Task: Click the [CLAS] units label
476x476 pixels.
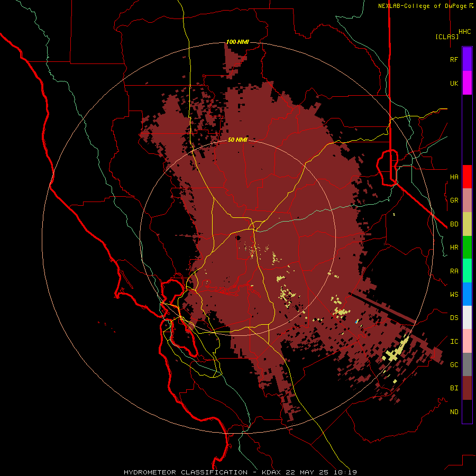Action: coord(447,36)
